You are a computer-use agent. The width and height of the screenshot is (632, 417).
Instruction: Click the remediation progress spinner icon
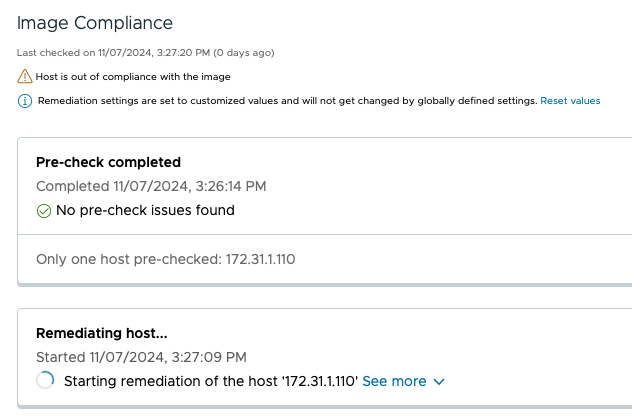point(45,380)
